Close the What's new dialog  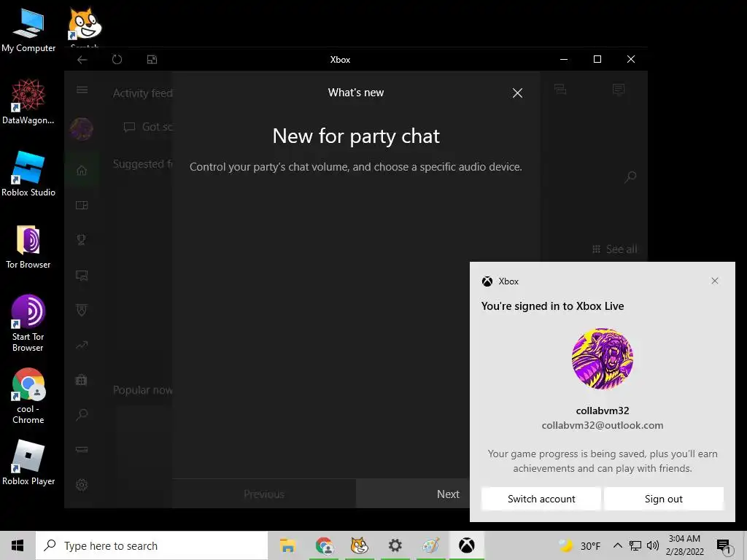(x=517, y=93)
